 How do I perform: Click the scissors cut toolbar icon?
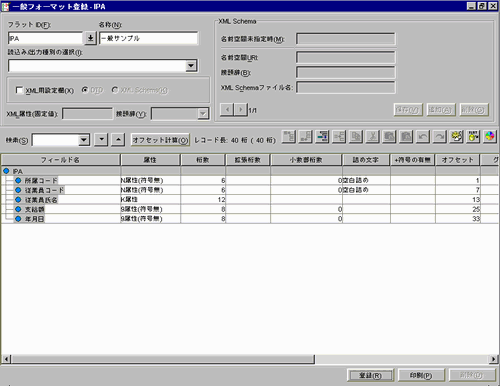coord(372,137)
